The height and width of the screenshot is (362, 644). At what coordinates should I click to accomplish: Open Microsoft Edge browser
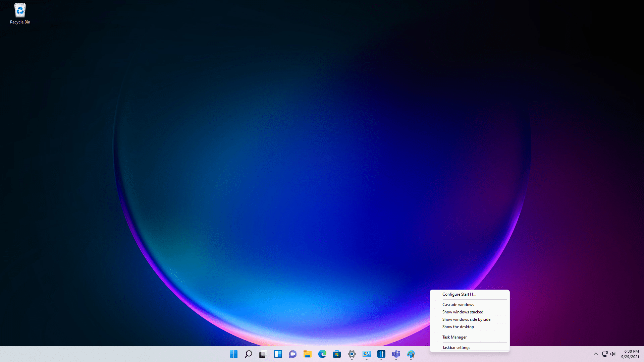click(x=322, y=354)
